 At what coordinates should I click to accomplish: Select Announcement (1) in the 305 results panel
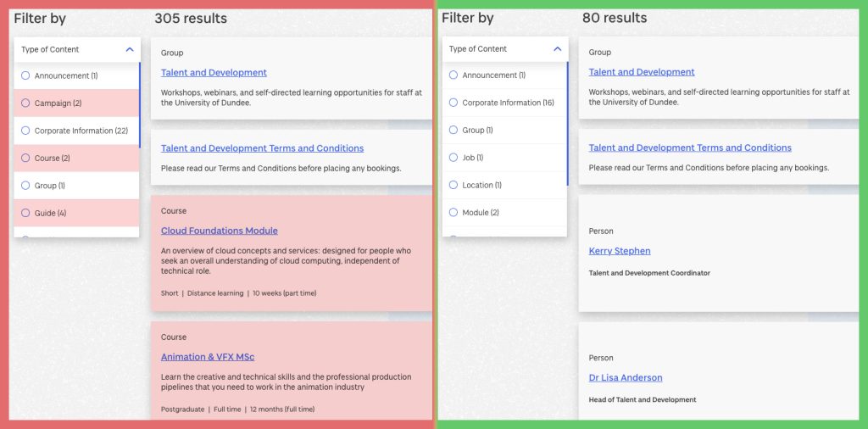26,75
